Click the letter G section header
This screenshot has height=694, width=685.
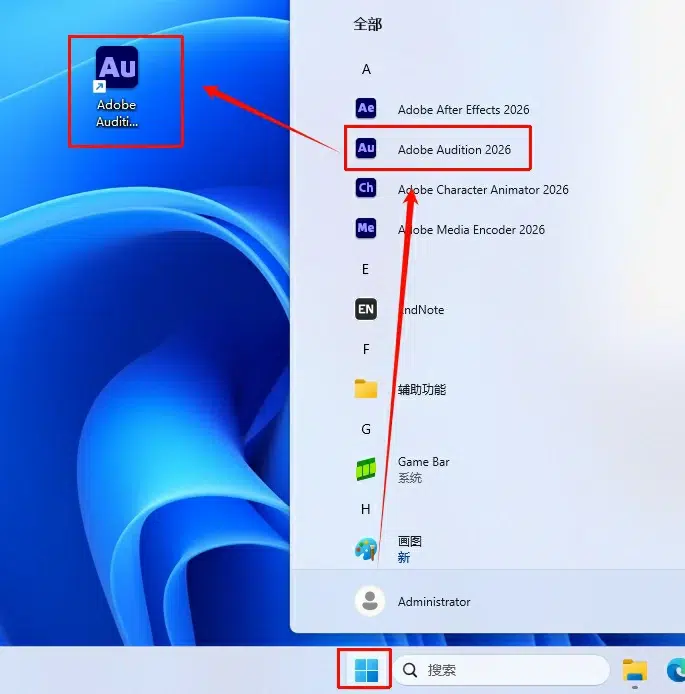coord(366,429)
